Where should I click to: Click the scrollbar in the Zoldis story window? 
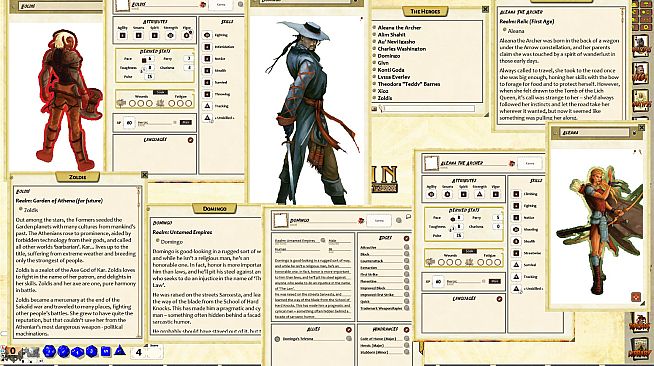pos(140,261)
